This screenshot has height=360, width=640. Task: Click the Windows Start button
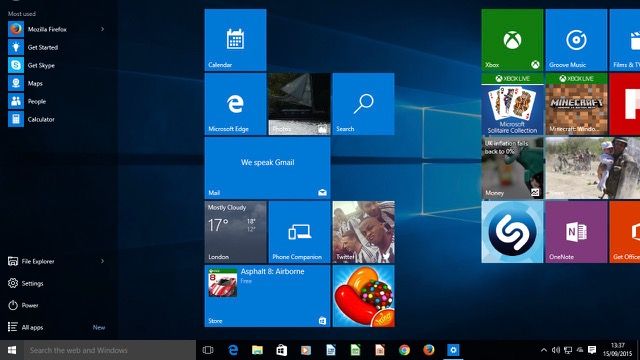click(x=12, y=350)
